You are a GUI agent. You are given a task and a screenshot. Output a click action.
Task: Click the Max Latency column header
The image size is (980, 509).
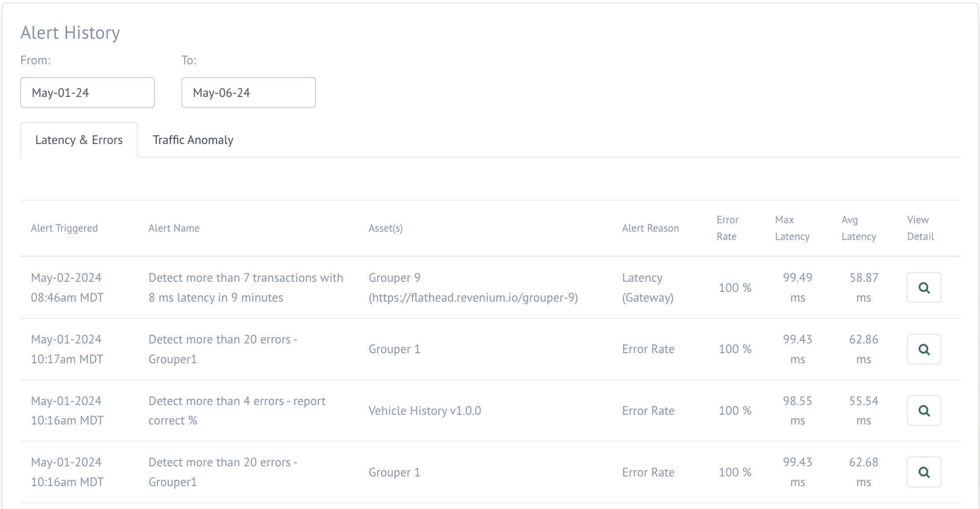click(x=792, y=228)
